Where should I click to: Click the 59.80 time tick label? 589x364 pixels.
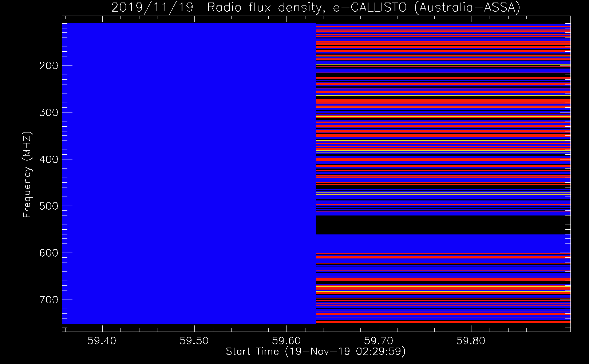click(x=471, y=341)
